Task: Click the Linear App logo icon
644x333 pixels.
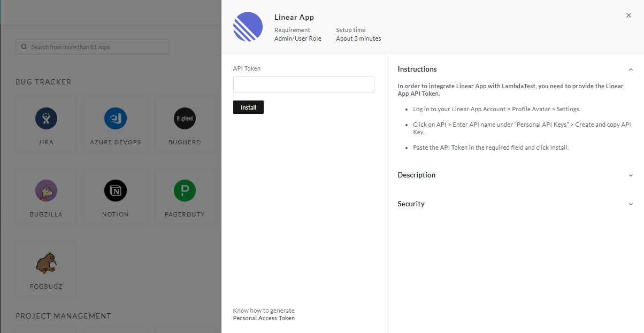Action: [x=248, y=27]
